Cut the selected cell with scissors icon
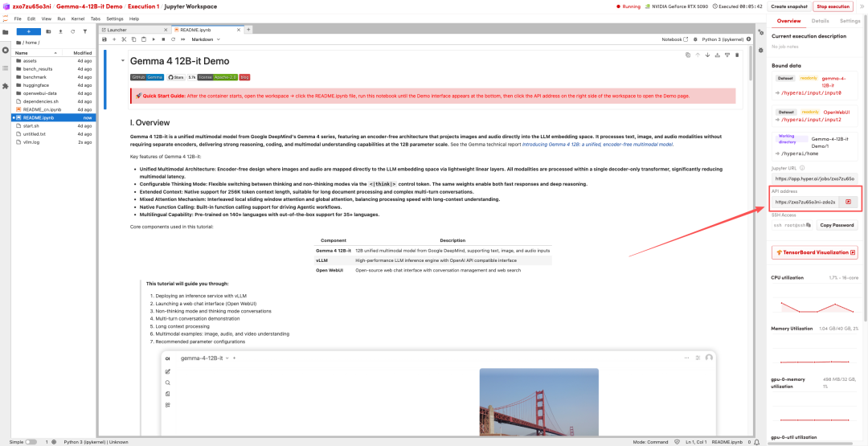The width and height of the screenshot is (868, 446). [124, 39]
